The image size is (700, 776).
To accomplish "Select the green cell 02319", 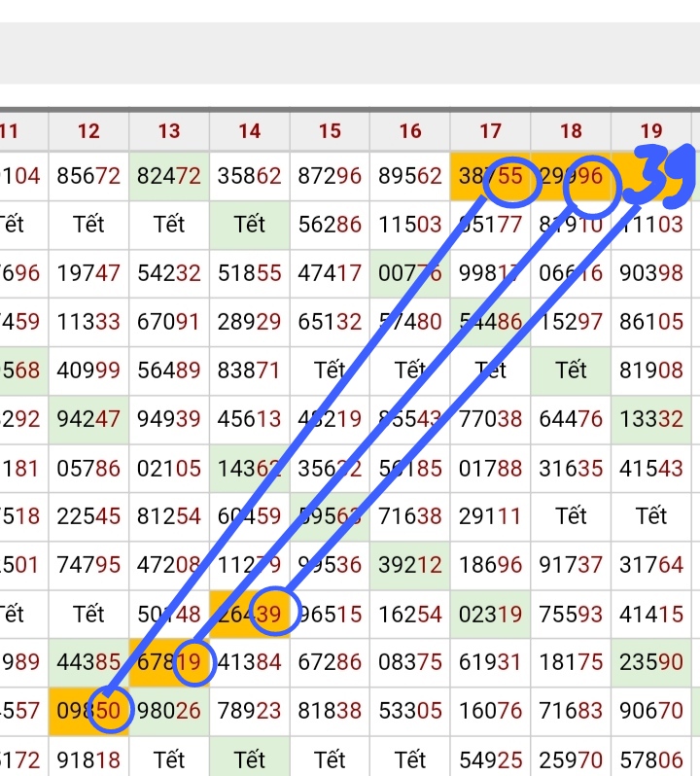I will coord(490,614).
